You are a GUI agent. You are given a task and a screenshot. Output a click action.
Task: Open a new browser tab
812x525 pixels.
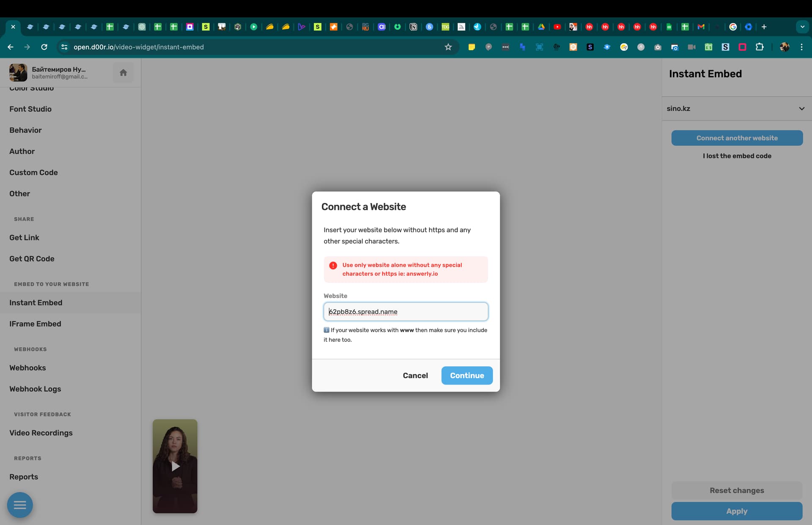764,27
